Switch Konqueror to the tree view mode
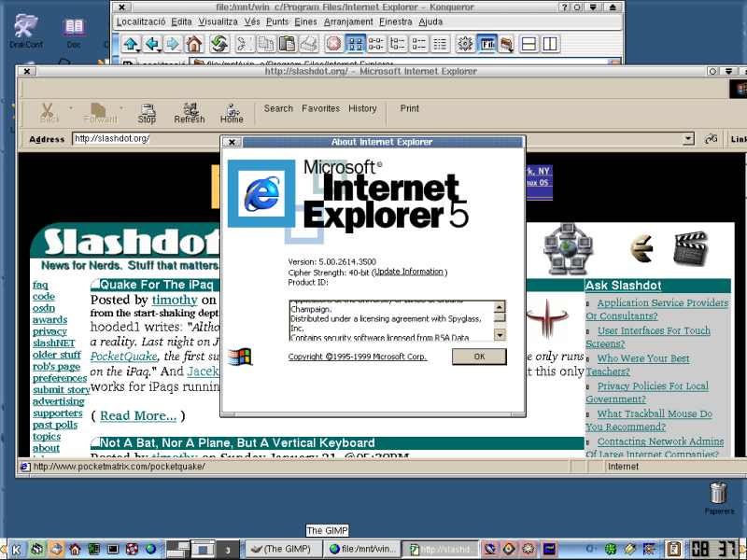 [398, 44]
